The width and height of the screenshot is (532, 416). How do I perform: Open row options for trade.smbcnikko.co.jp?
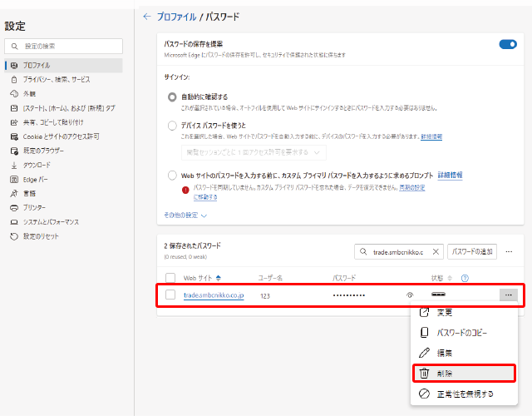(508, 295)
